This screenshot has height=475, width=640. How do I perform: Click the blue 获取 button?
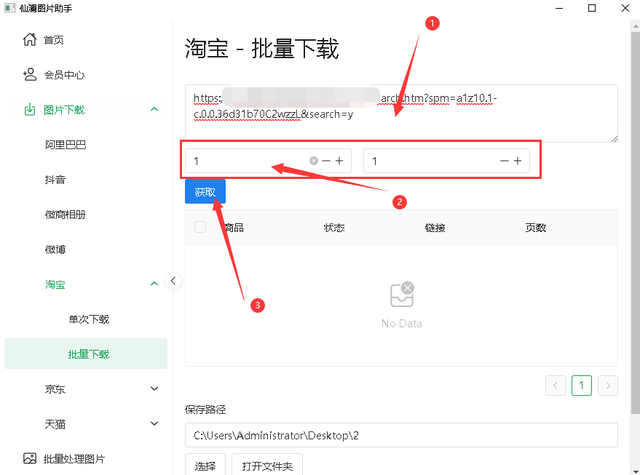[205, 192]
